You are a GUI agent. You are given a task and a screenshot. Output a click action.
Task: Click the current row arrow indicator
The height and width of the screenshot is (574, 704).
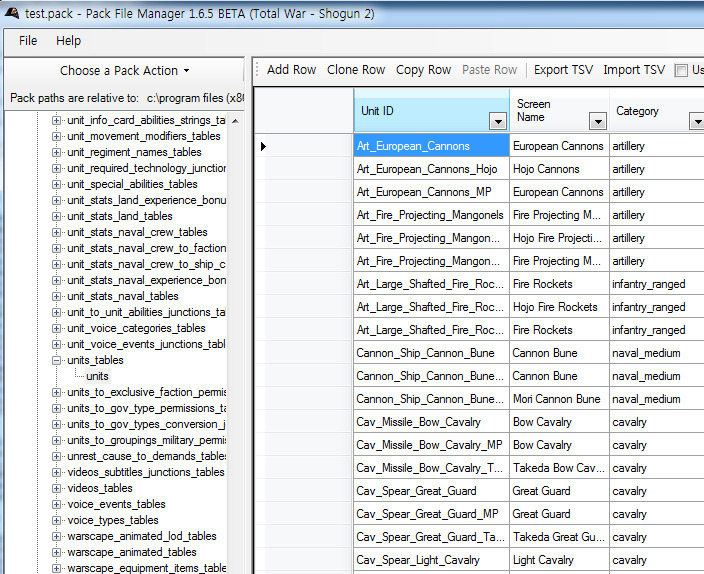click(x=263, y=146)
